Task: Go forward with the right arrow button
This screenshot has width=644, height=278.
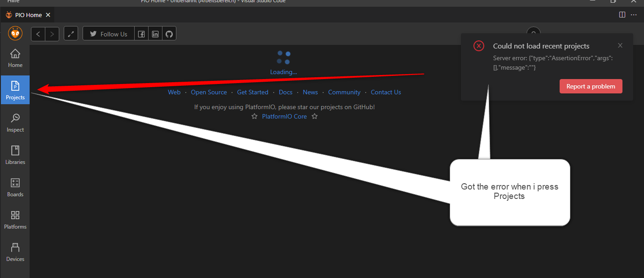Action: pos(52,34)
